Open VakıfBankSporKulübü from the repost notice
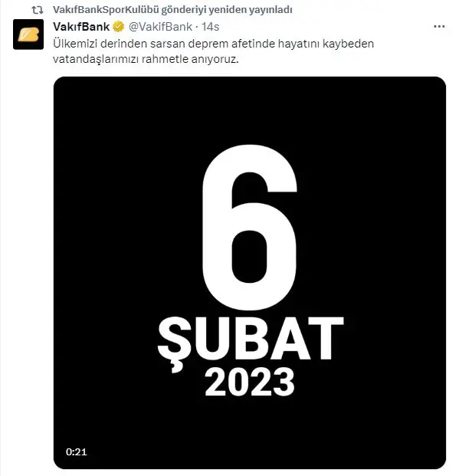The image size is (459, 476). tap(105, 10)
